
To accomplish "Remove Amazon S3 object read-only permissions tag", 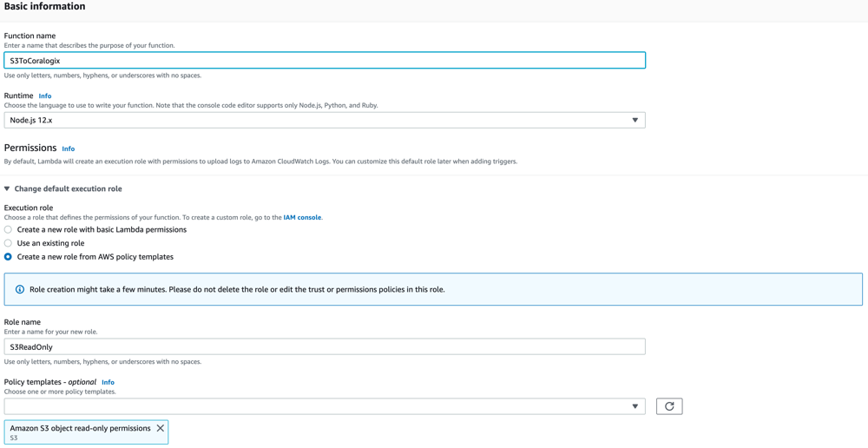I will tap(160, 428).
